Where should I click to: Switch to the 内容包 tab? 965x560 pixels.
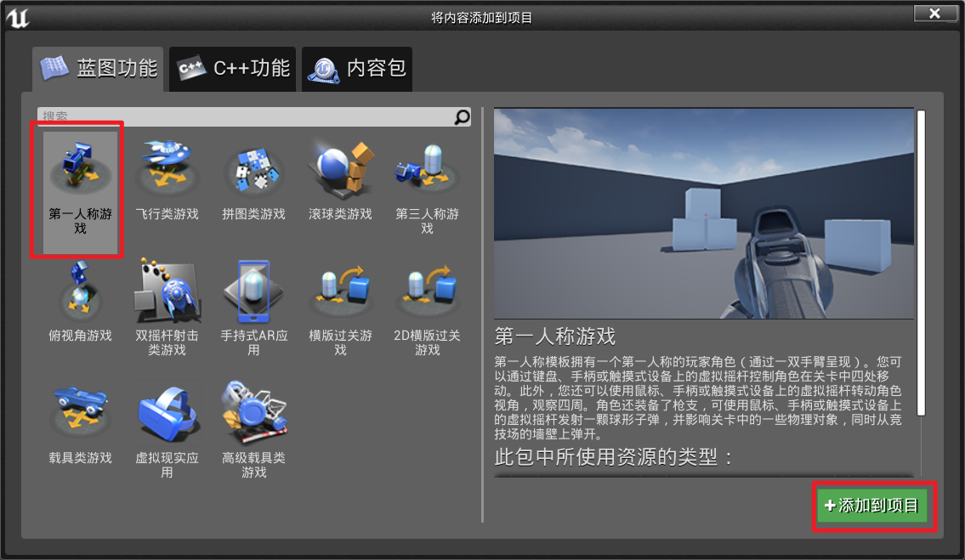(357, 68)
